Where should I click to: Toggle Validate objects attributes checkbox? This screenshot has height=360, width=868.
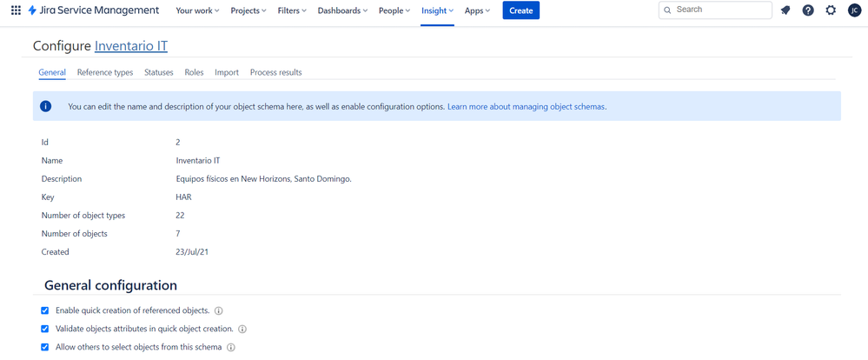click(45, 329)
